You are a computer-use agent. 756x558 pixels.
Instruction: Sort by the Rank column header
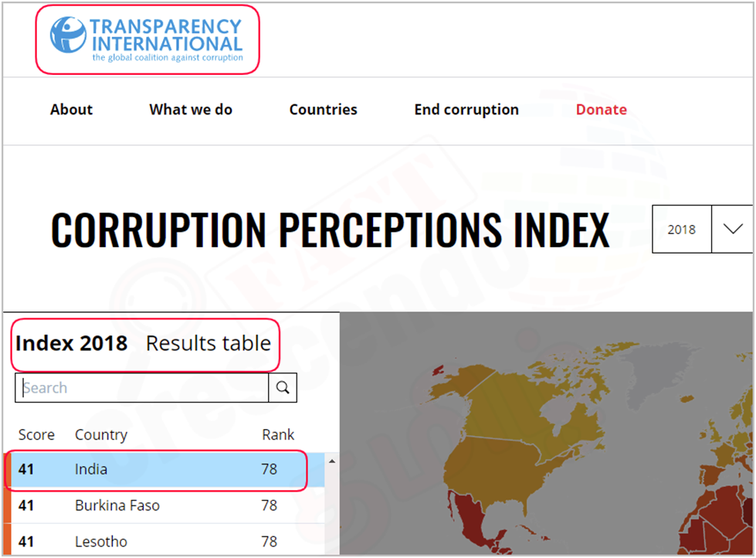click(x=278, y=435)
